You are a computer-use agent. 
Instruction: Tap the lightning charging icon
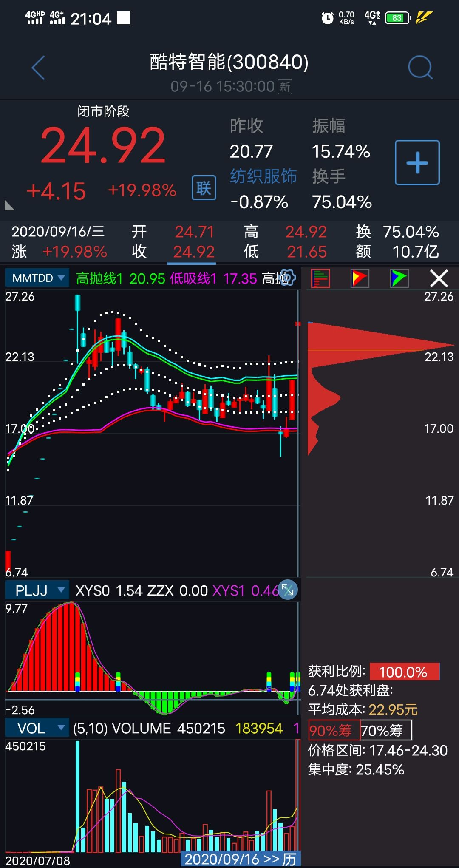click(x=424, y=18)
